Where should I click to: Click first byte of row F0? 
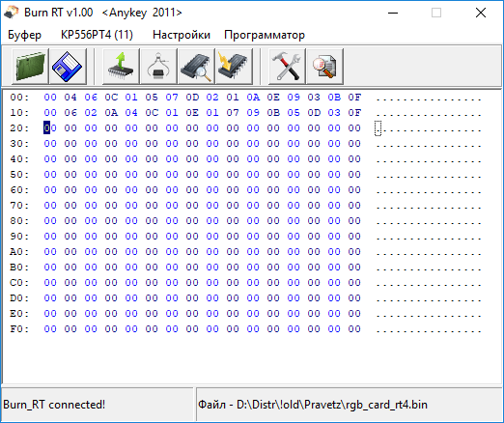(50, 329)
